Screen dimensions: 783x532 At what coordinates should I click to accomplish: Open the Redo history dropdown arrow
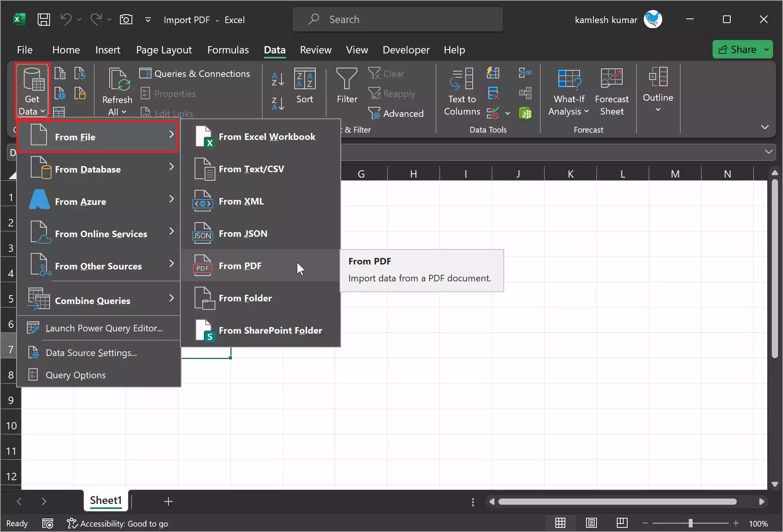coord(109,19)
